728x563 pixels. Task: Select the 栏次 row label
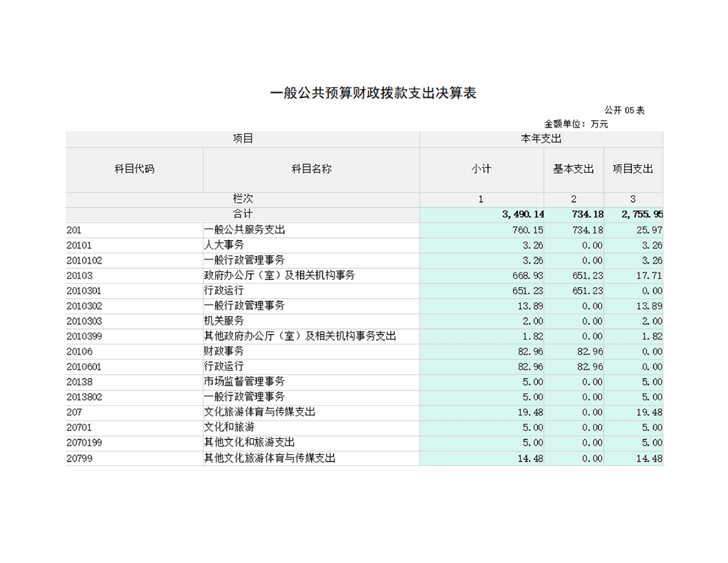tap(243, 199)
